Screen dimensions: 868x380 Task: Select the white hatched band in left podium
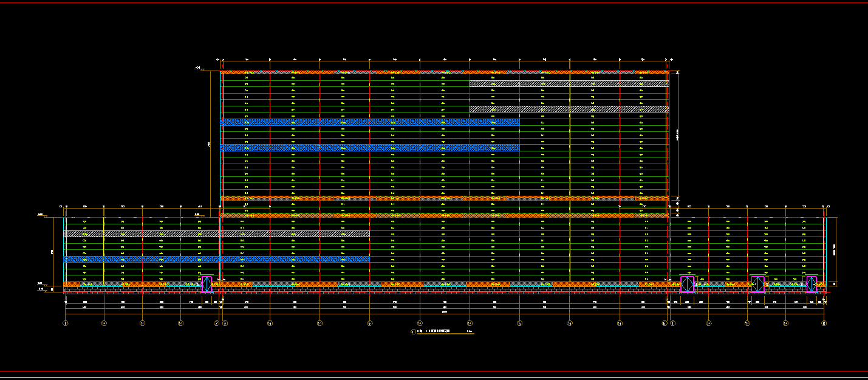click(216, 233)
